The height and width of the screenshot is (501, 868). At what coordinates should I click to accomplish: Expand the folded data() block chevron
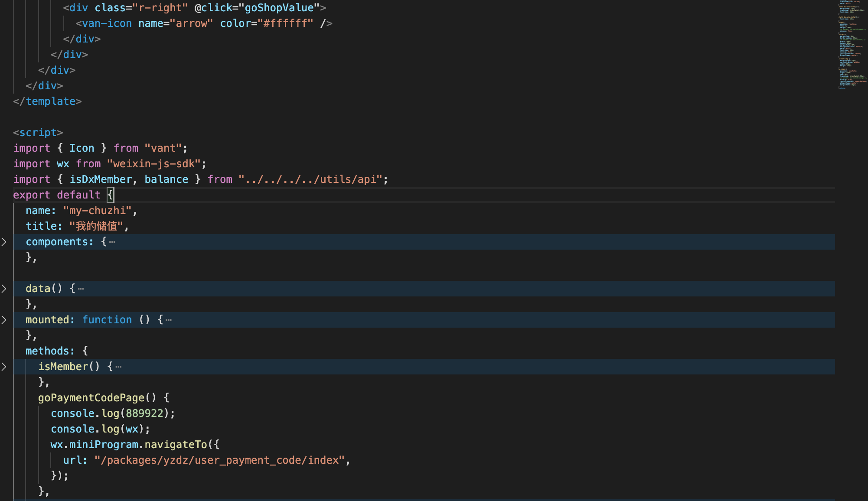4,289
